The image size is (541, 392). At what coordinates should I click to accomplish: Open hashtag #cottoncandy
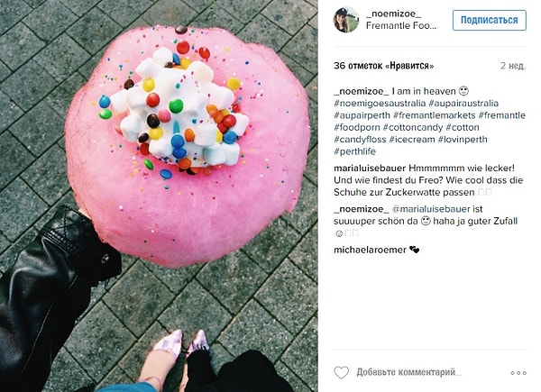click(x=413, y=127)
